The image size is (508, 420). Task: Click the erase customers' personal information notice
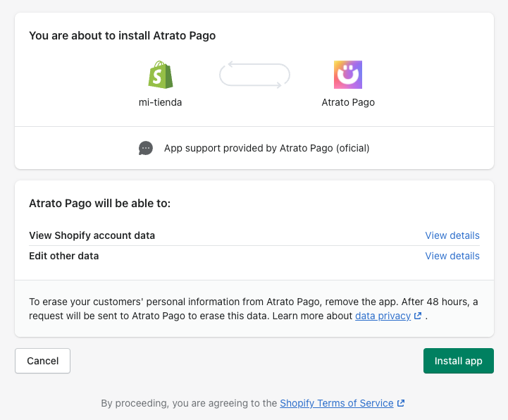(x=254, y=309)
